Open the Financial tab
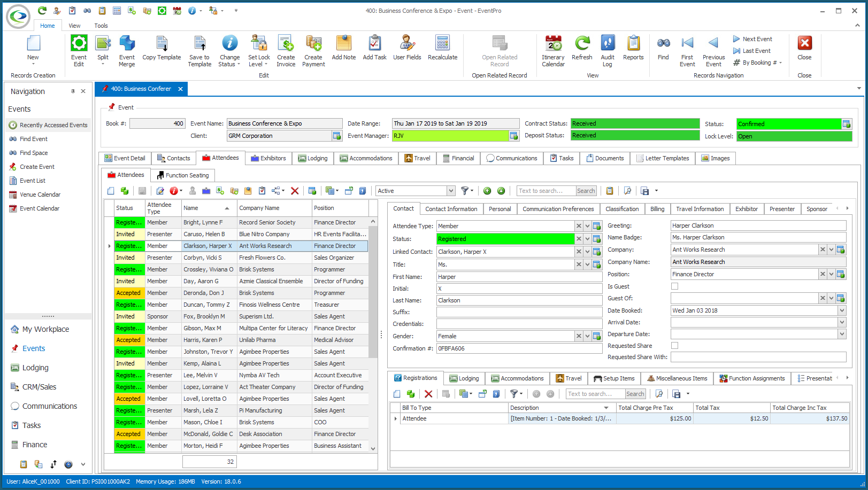The image size is (868, 490). point(458,158)
